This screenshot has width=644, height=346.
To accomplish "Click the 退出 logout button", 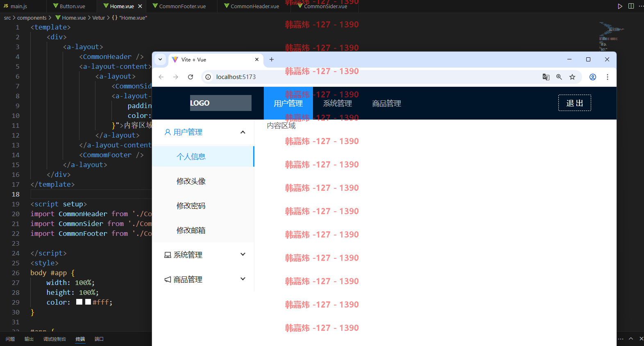I will (x=575, y=103).
